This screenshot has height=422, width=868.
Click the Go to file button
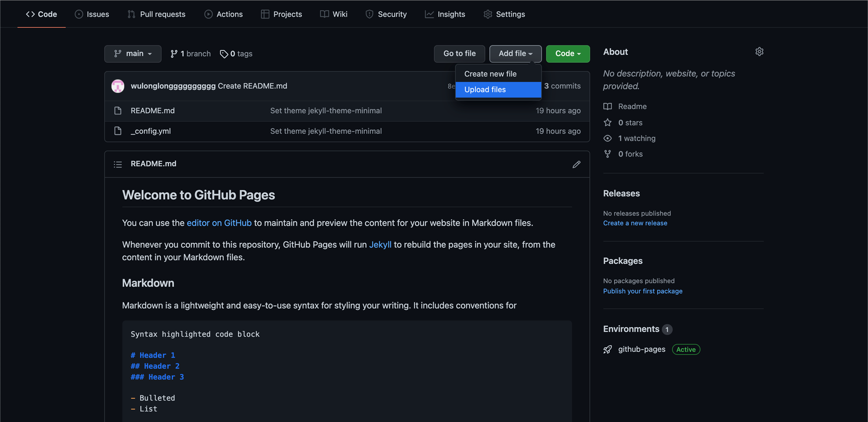click(x=460, y=54)
